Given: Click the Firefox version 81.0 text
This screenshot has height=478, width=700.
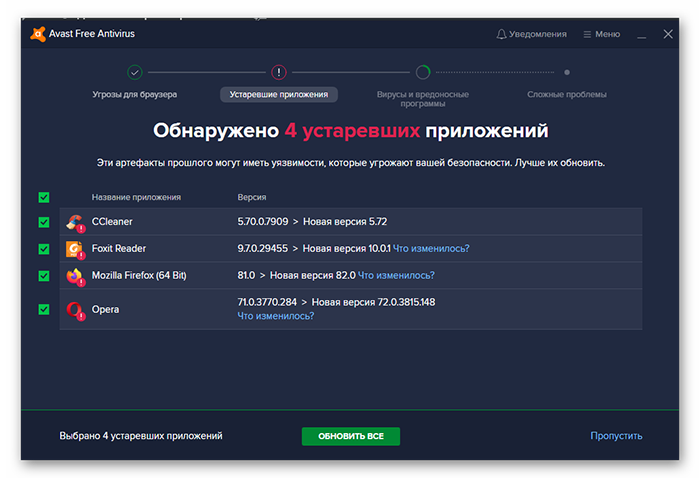Looking at the screenshot, I should tap(246, 275).
